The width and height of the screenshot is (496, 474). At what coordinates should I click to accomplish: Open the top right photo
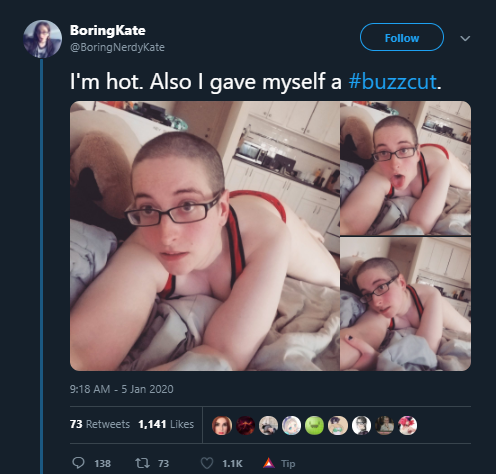pyautogui.click(x=406, y=168)
